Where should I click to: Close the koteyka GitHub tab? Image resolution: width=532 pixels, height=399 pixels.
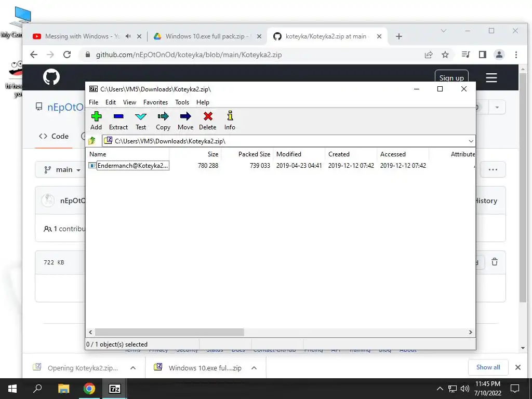[379, 36]
